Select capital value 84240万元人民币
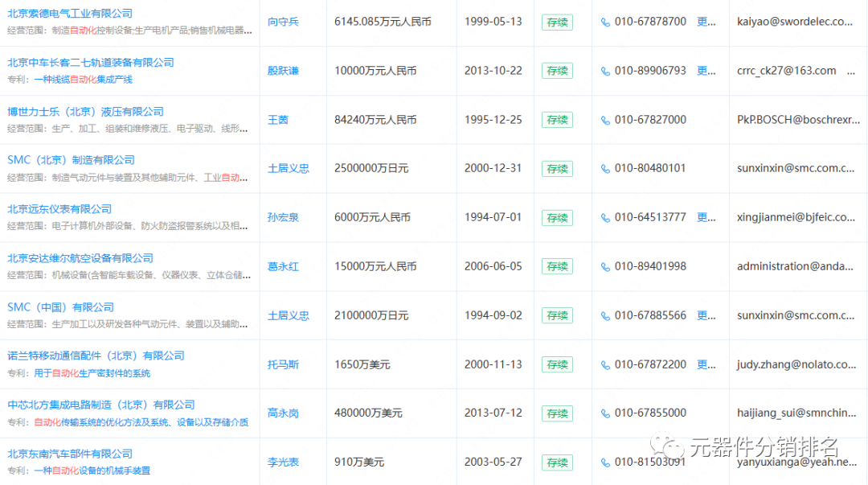 point(375,120)
